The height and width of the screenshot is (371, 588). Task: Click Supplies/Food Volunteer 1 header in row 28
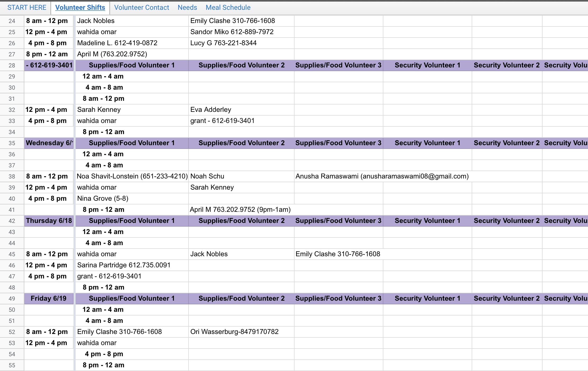(132, 65)
